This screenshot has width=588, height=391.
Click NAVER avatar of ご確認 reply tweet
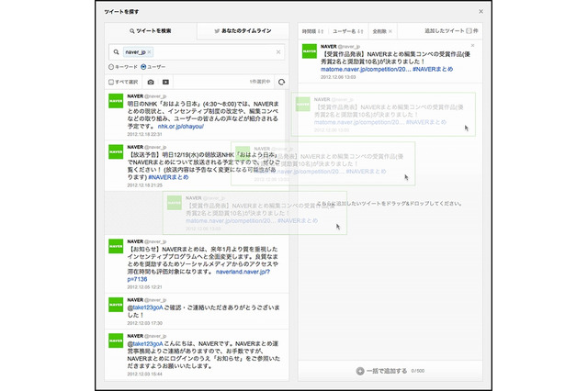point(116,305)
